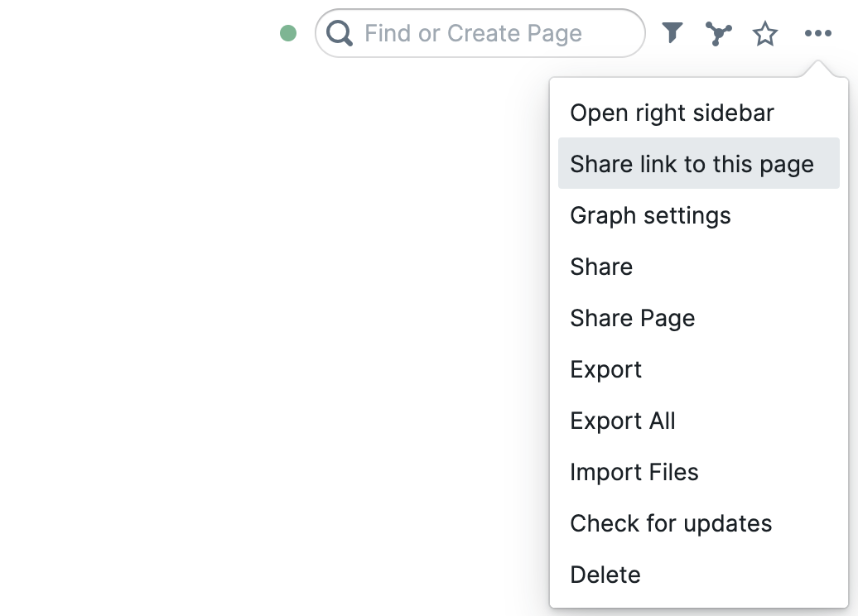The height and width of the screenshot is (616, 858).
Task: Select the Share menu entry
Action: (x=601, y=267)
